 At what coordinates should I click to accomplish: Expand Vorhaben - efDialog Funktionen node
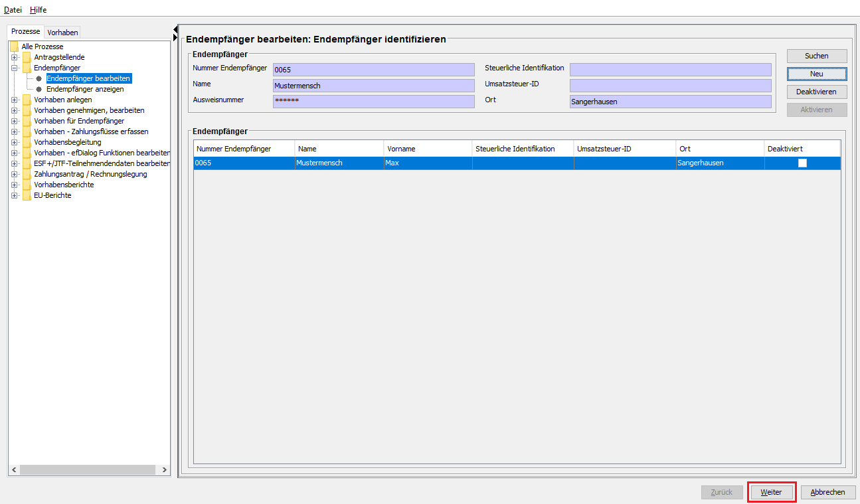pos(15,153)
